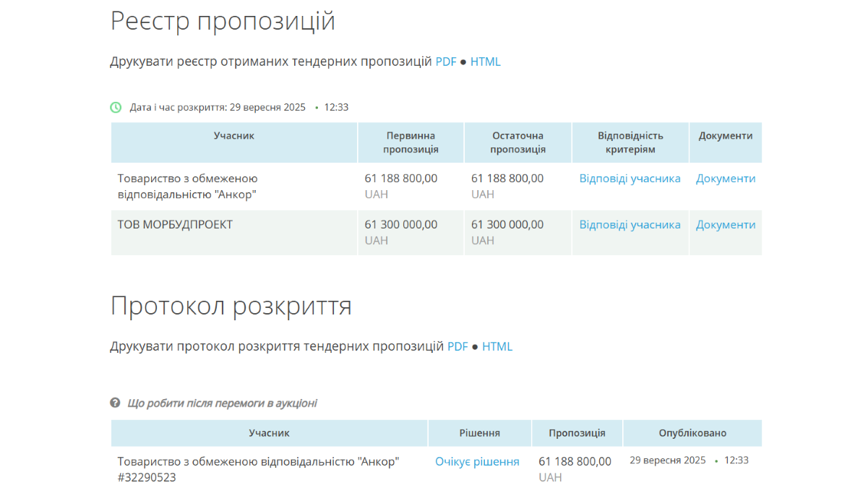Click the question mark help icon

[x=115, y=403]
